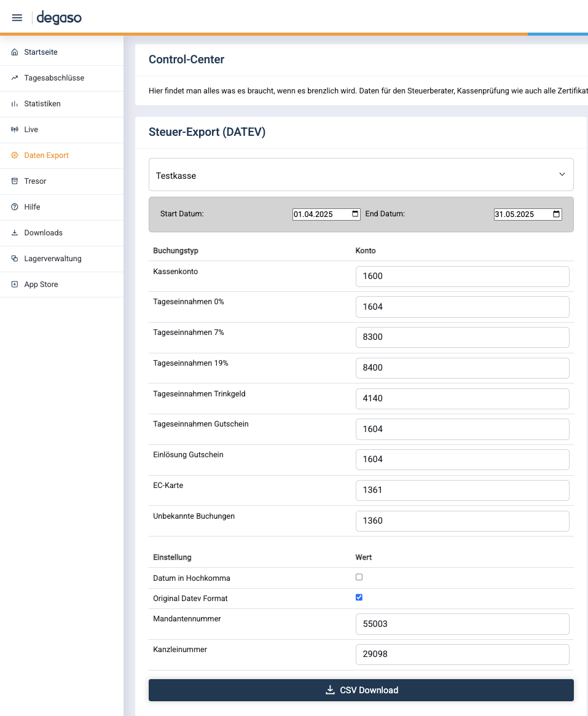Screen dimensions: 588x716
Task: Expand the Testkasse dropdown
Action: click(361, 175)
